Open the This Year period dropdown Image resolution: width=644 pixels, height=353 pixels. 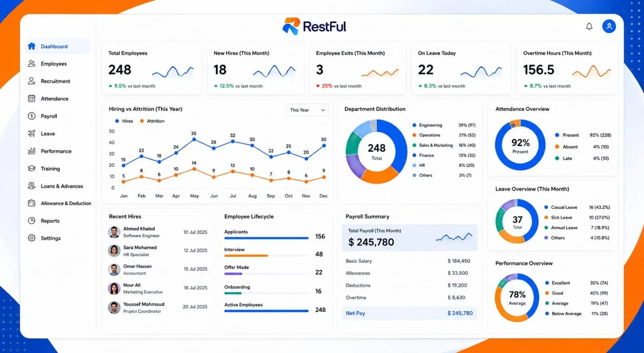coord(307,110)
